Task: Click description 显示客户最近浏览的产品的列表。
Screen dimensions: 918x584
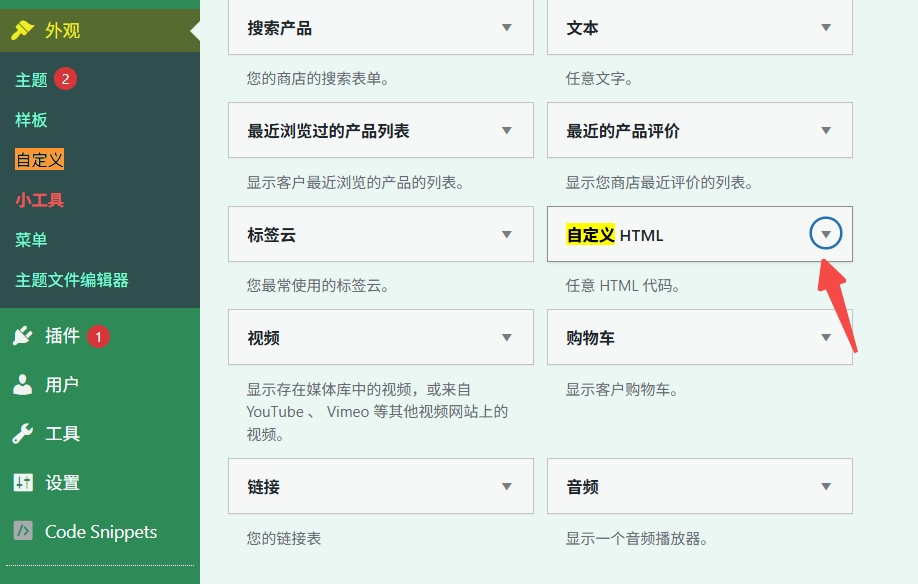Action: point(355,183)
